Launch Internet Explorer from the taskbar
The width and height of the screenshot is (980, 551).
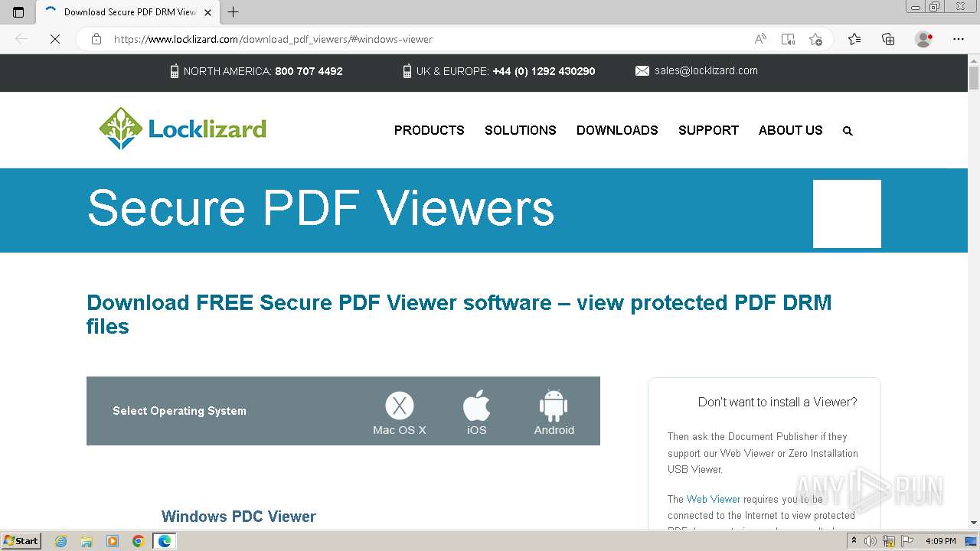(61, 541)
